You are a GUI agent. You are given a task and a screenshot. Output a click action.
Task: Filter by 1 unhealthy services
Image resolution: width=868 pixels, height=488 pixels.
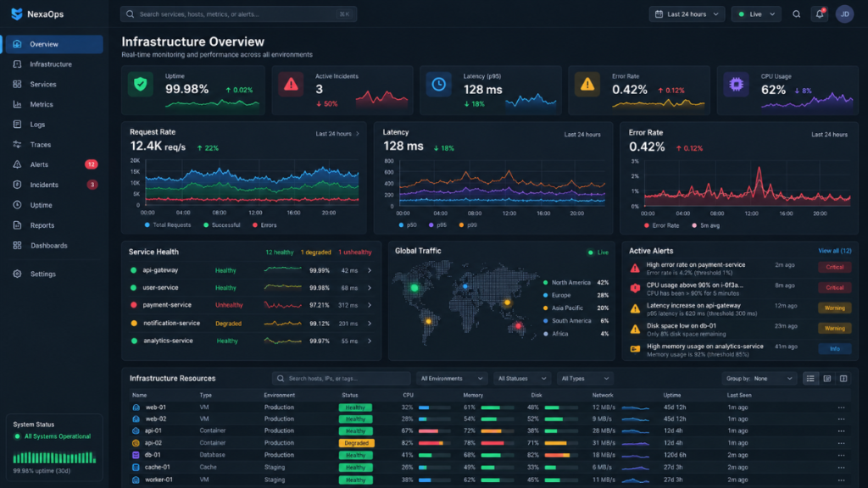click(355, 252)
